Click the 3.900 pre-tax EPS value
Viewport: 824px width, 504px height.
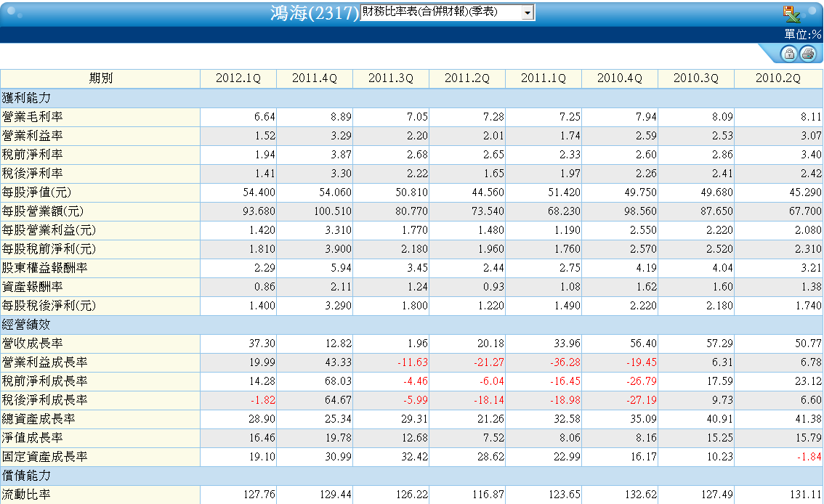[338, 249]
